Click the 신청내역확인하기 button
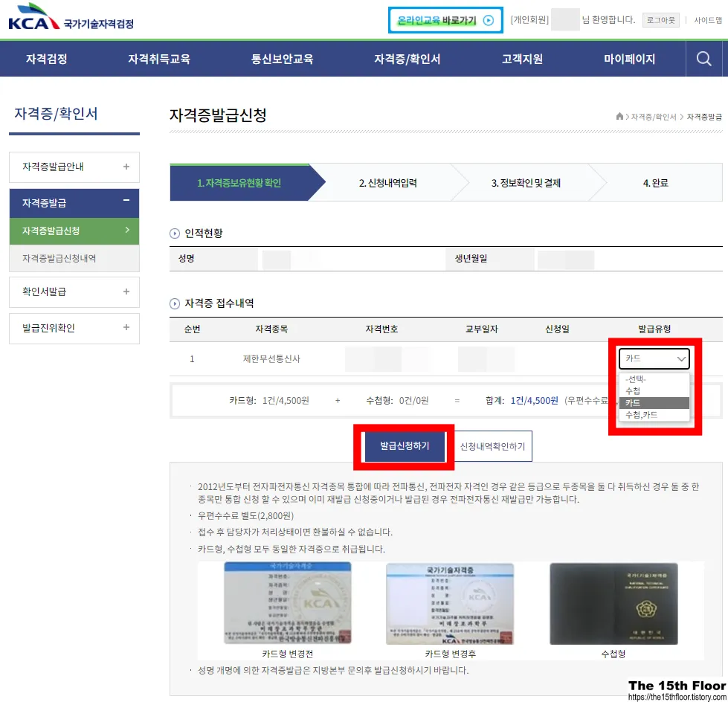The height and width of the screenshot is (702, 728). [492, 446]
